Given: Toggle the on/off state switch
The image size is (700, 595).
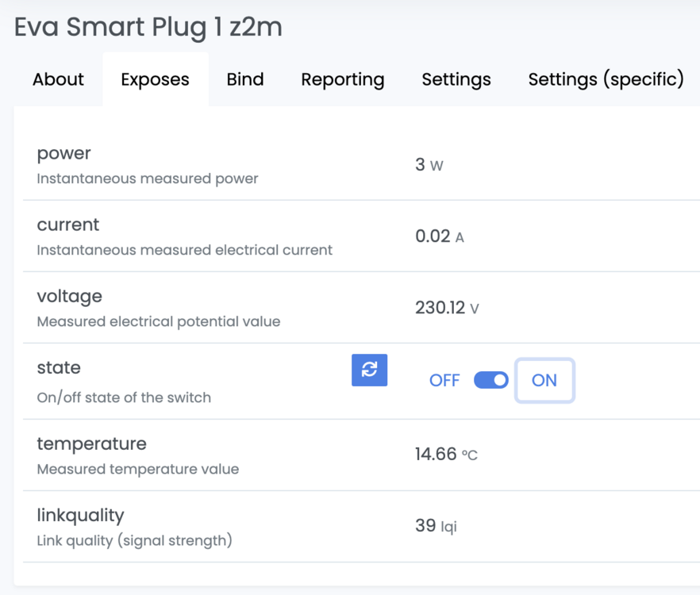Looking at the screenshot, I should point(490,380).
